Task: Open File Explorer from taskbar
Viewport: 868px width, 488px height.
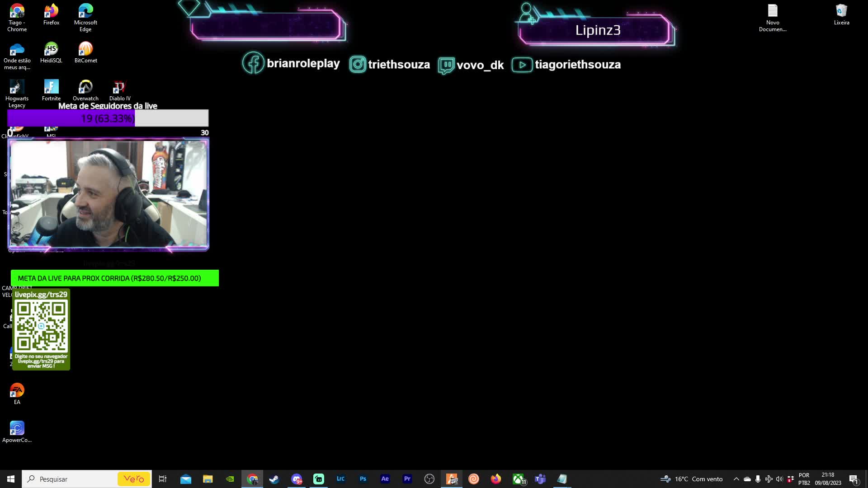Action: [208, 479]
